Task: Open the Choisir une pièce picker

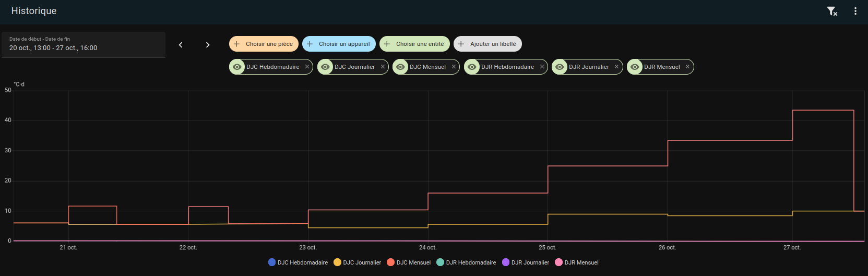Action: 264,44
